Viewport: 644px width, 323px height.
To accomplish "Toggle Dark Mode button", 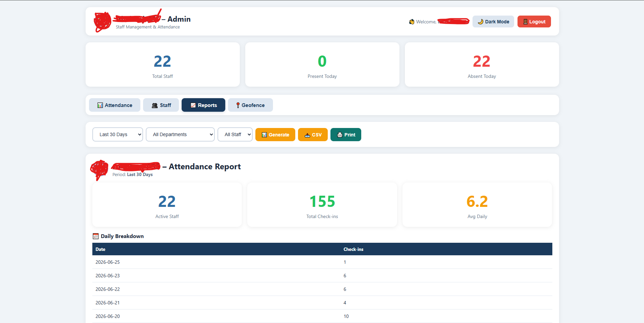I will (493, 22).
